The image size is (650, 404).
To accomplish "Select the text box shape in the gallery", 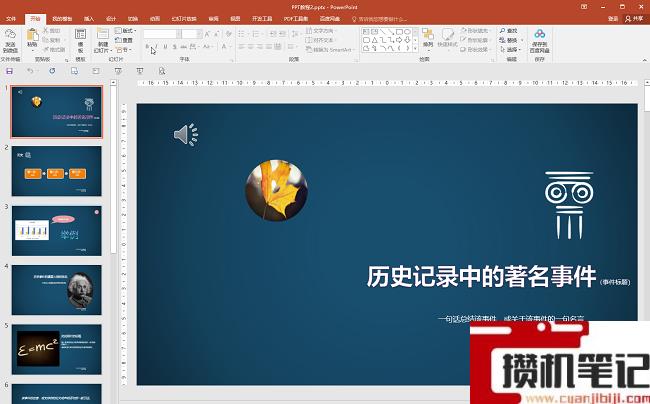I will point(366,32).
